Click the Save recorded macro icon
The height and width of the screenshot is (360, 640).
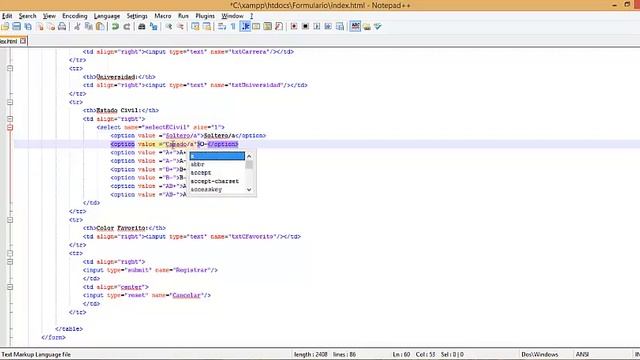point(340,27)
